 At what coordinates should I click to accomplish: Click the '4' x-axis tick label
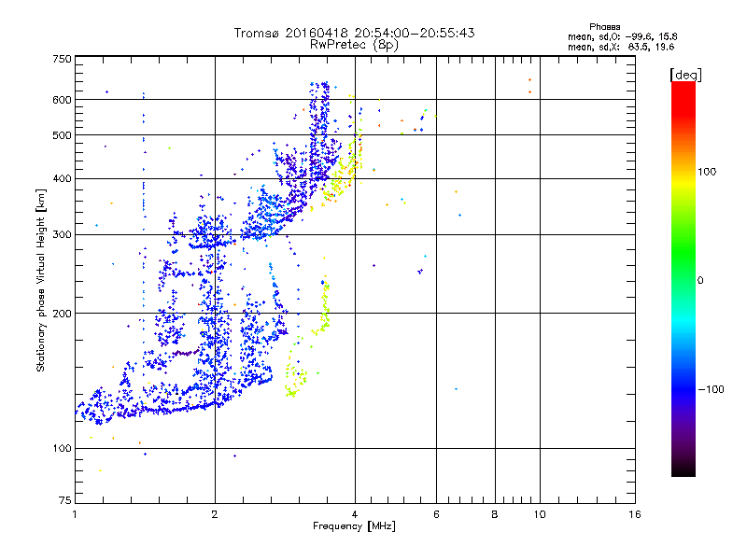tap(355, 514)
